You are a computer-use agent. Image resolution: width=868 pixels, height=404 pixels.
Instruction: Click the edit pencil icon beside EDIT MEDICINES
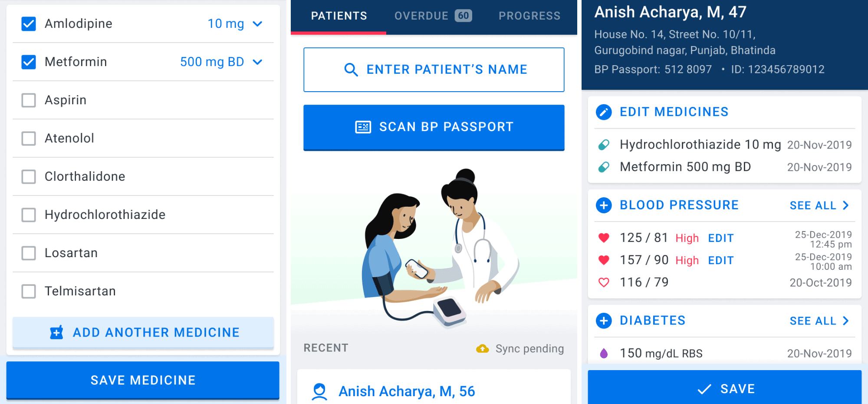pos(604,112)
